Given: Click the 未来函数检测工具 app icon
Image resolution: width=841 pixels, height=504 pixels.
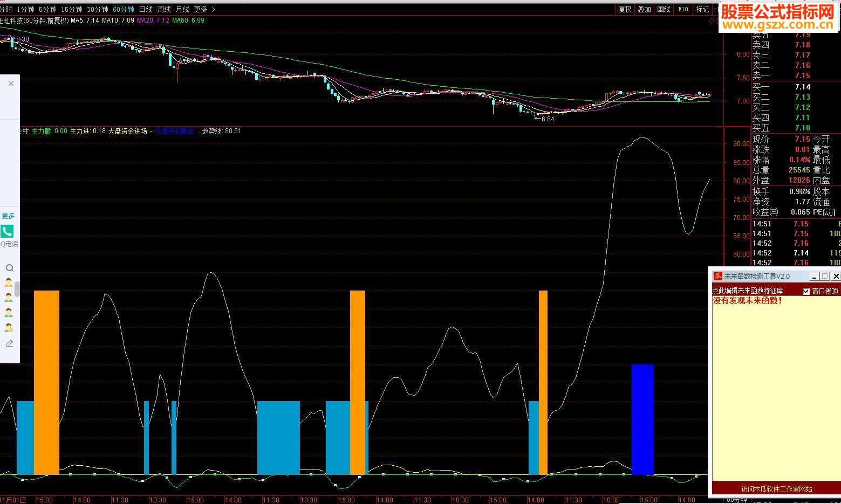Looking at the screenshot, I should pyautogui.click(x=718, y=276).
